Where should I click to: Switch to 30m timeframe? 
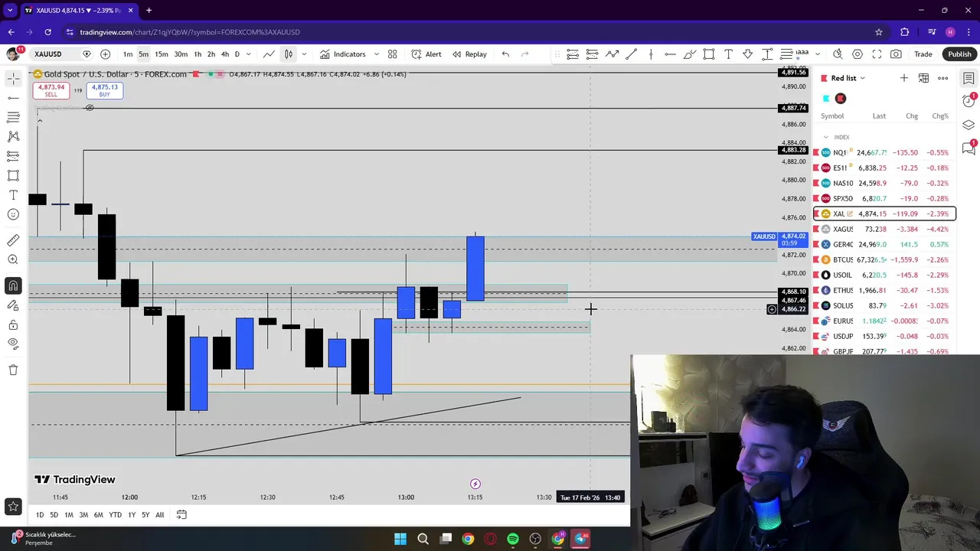(181, 54)
